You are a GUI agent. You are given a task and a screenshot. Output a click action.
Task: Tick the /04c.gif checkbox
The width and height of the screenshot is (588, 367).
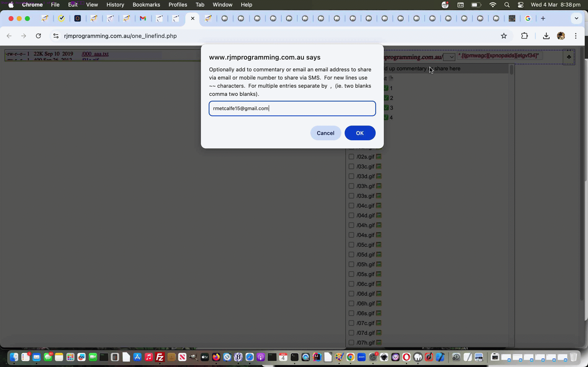(351, 206)
